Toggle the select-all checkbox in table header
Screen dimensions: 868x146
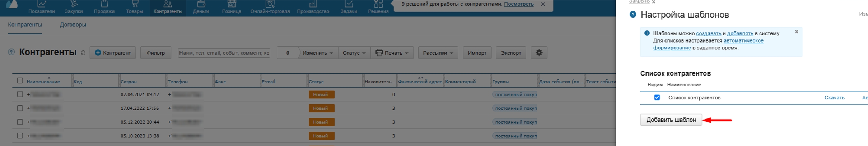(20, 81)
